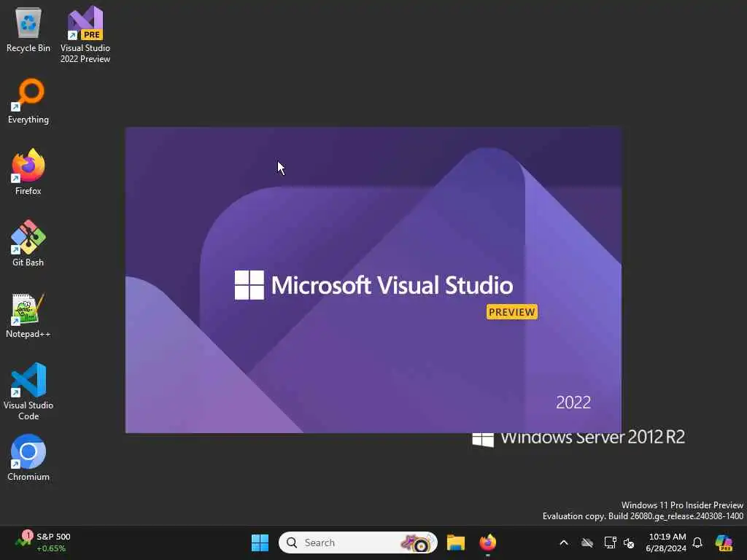The width and height of the screenshot is (747, 560).
Task: Click the PREVIEW badge on splash screen
Action: (x=512, y=312)
